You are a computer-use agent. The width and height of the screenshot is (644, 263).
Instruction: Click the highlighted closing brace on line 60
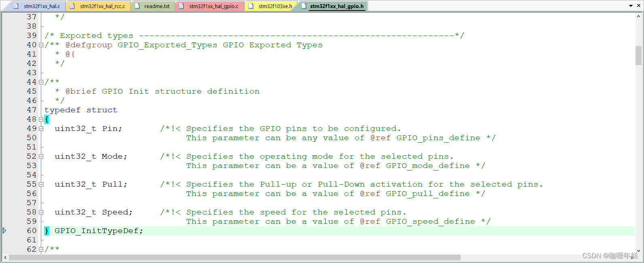pos(47,231)
